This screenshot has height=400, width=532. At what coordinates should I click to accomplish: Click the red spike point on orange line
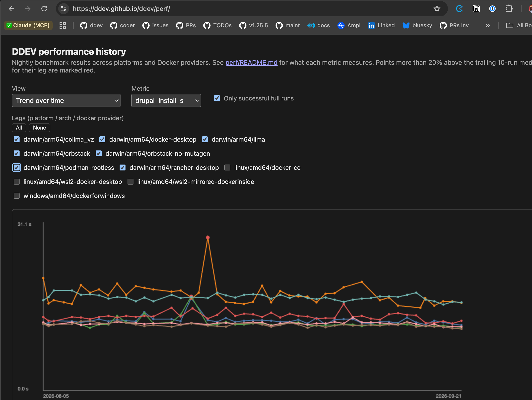(x=208, y=237)
